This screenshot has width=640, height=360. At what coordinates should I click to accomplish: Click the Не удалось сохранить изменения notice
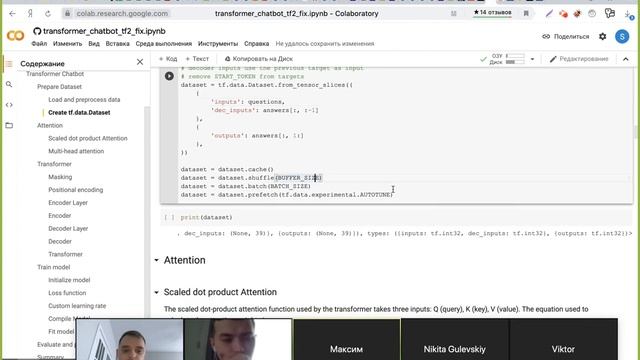[324, 44]
